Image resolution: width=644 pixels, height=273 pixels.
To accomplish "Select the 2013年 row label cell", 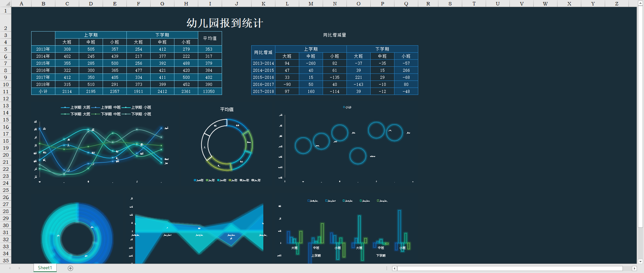I will click(x=43, y=49).
